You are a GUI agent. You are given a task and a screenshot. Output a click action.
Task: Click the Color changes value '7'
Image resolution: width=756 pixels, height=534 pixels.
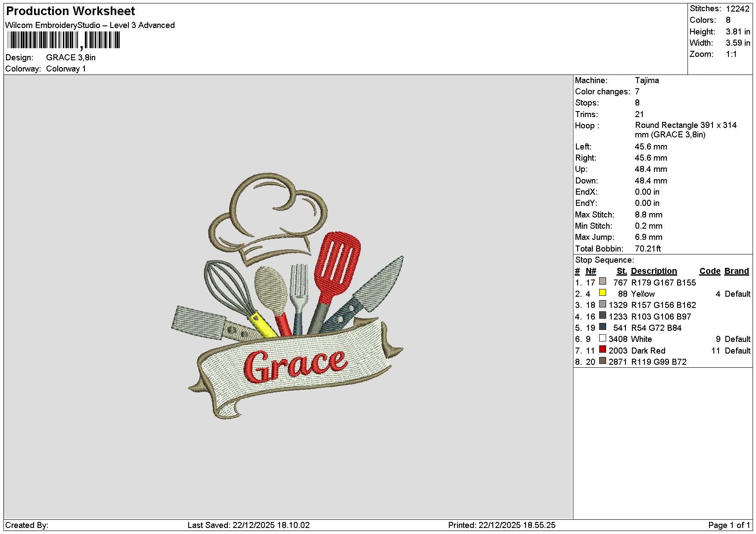click(x=637, y=92)
